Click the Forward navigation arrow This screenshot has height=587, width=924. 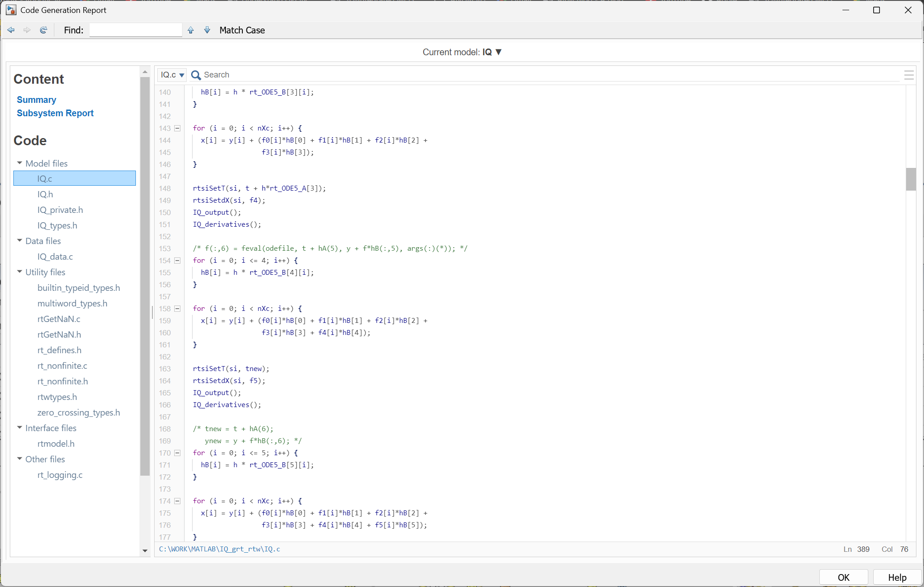(x=27, y=30)
